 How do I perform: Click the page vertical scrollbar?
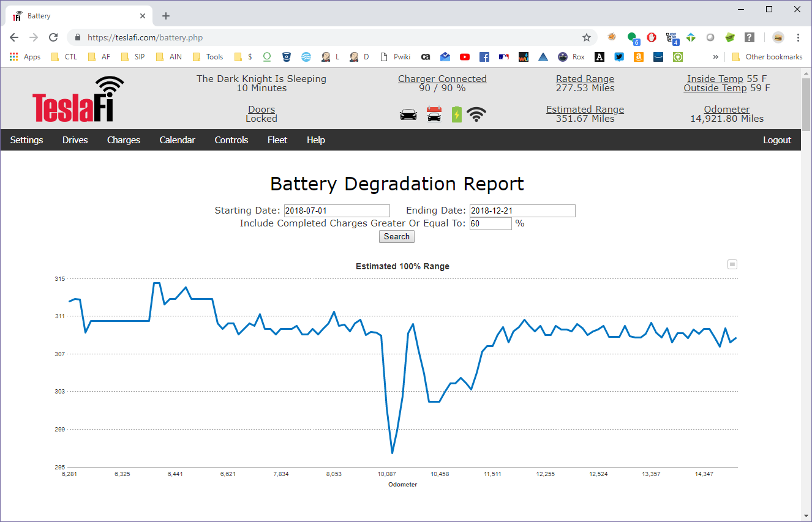(806, 105)
